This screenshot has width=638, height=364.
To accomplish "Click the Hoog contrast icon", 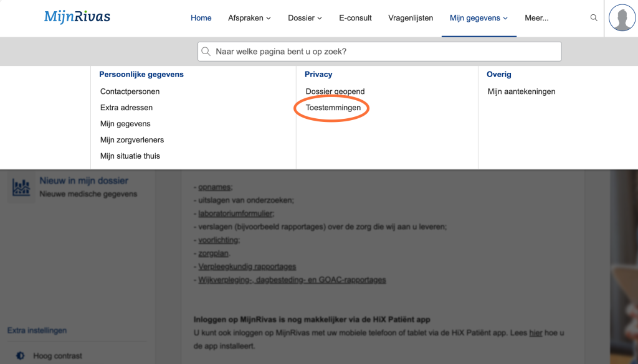I will 21,356.
